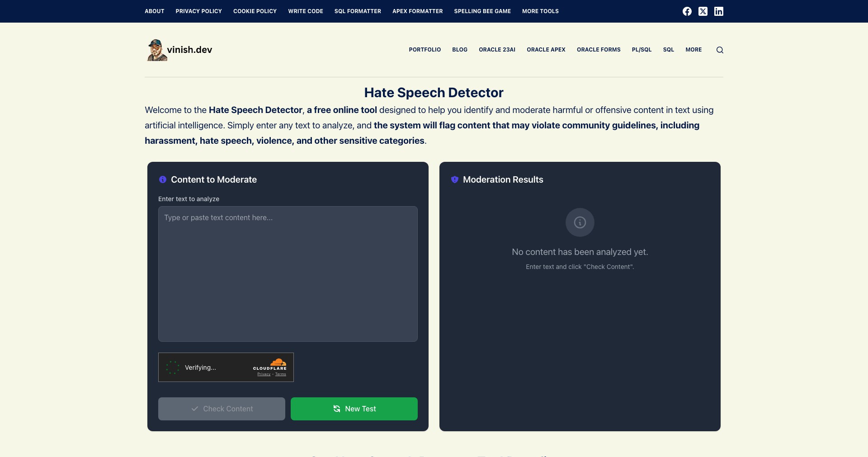868x457 pixels.
Task: Expand the More Tools menu
Action: 540,11
